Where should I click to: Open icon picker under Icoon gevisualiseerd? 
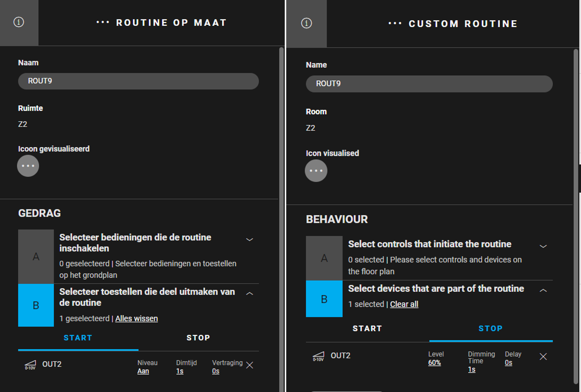point(28,166)
